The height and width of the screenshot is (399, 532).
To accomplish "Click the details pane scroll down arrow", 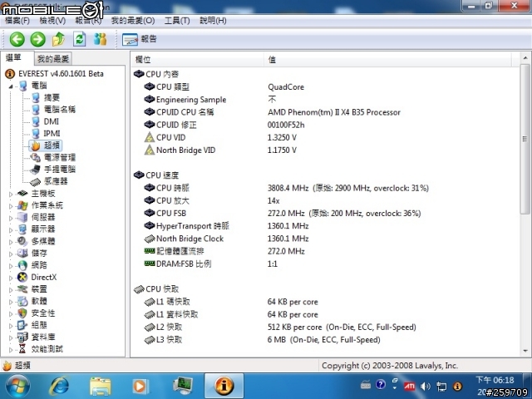I will pos(525,351).
